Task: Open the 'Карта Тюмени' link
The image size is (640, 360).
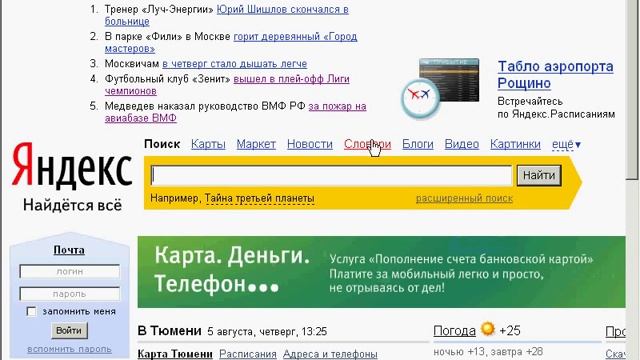Action: [x=175, y=354]
